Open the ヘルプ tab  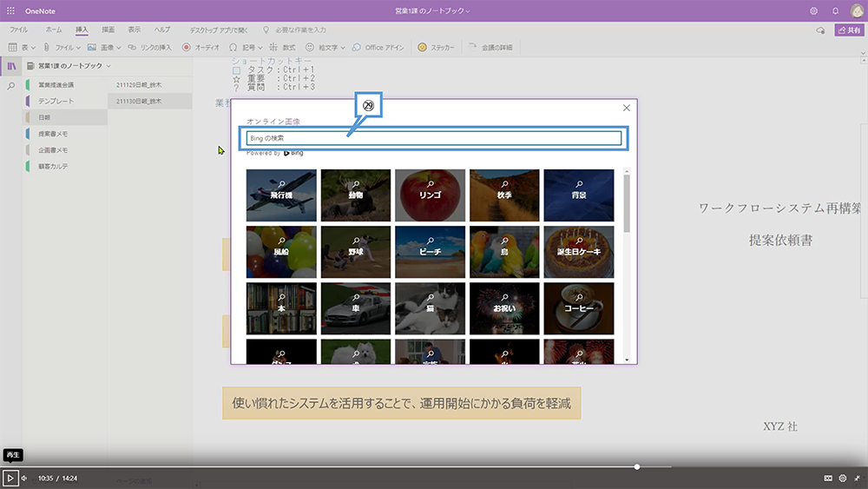pos(162,30)
